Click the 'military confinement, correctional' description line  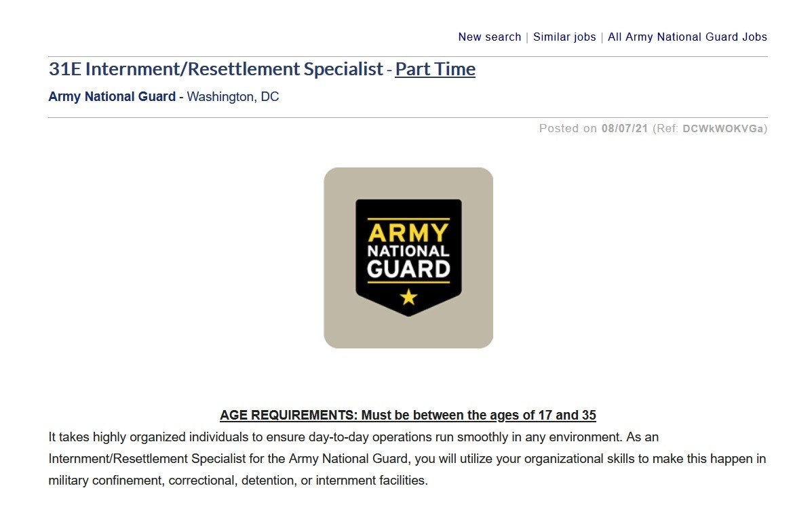point(238,481)
